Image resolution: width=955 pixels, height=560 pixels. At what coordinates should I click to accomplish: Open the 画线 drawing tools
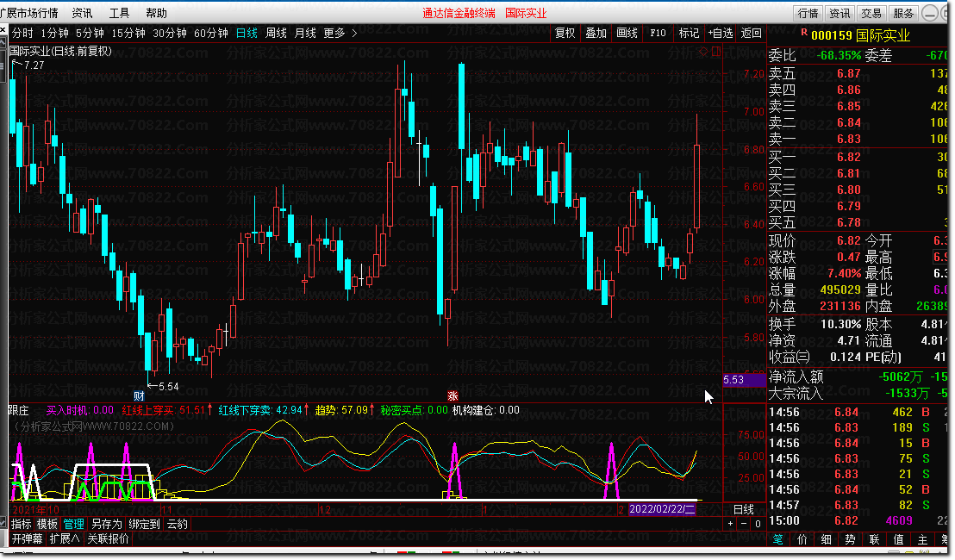[627, 33]
